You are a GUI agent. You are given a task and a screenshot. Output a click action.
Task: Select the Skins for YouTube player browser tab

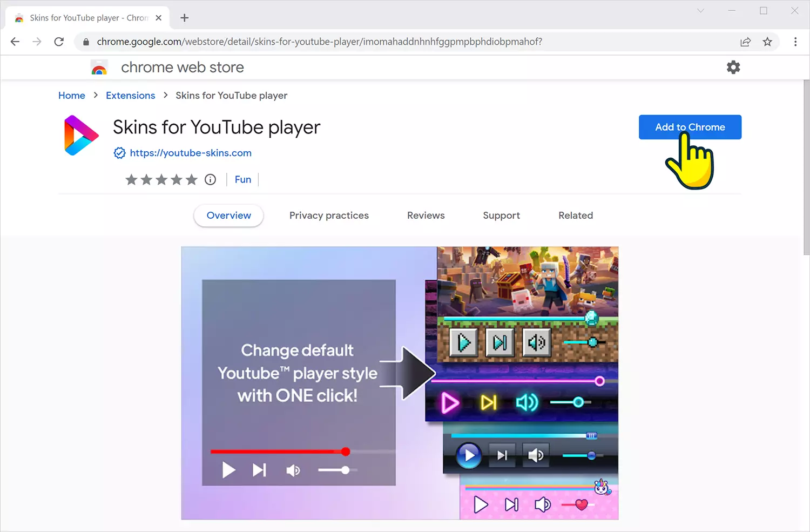pos(87,18)
